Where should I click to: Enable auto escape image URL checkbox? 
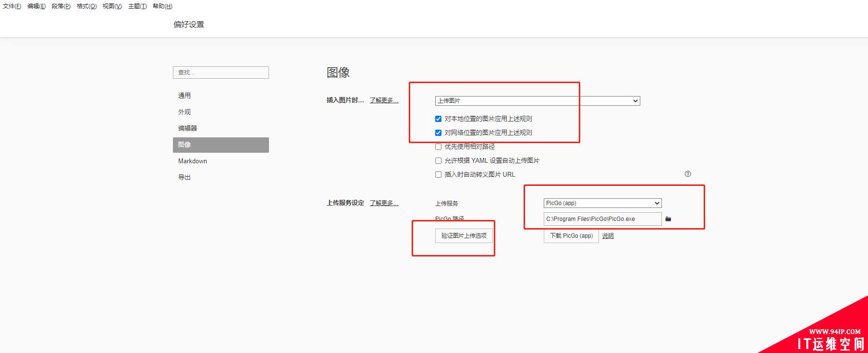click(x=438, y=174)
